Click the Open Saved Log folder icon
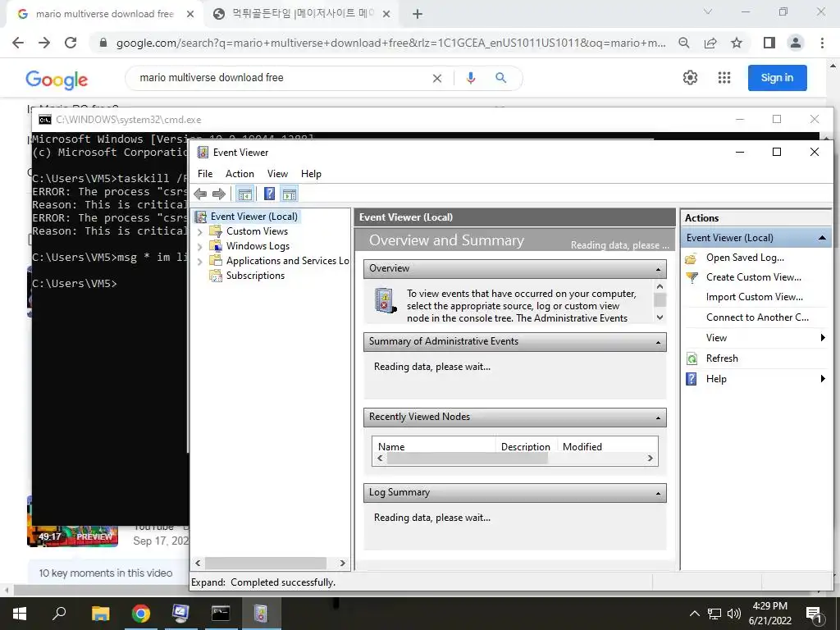 click(692, 258)
